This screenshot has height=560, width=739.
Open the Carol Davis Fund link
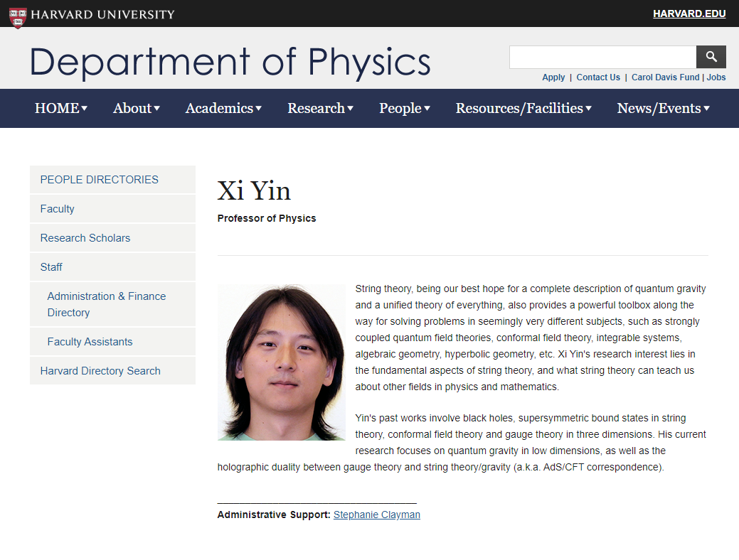[665, 77]
